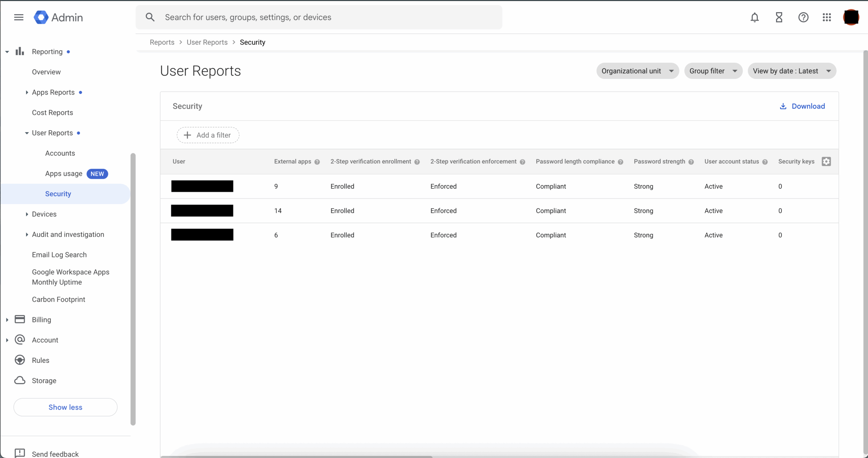Click the sidebar vertical scrollbar
The height and width of the screenshot is (458, 868).
(133, 289)
